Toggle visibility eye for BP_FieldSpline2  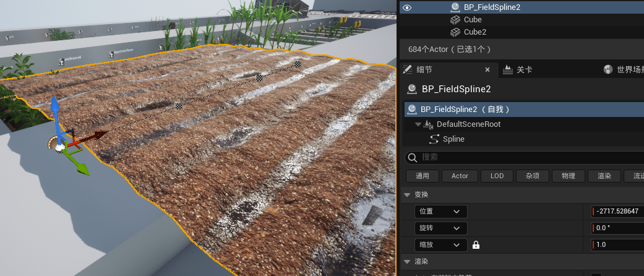pos(406,7)
